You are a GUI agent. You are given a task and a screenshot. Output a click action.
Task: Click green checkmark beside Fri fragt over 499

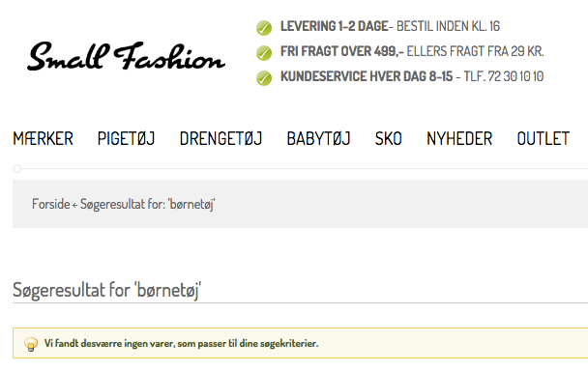264,53
